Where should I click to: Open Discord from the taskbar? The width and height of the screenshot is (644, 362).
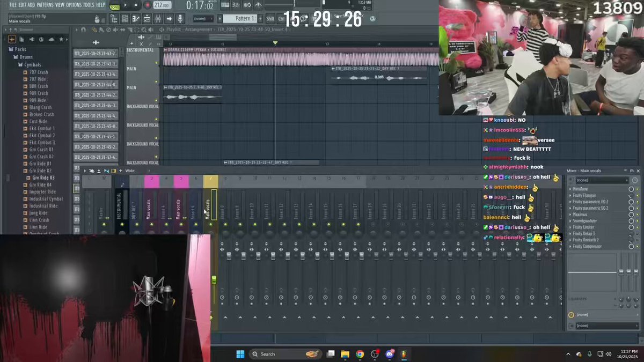pos(389,354)
